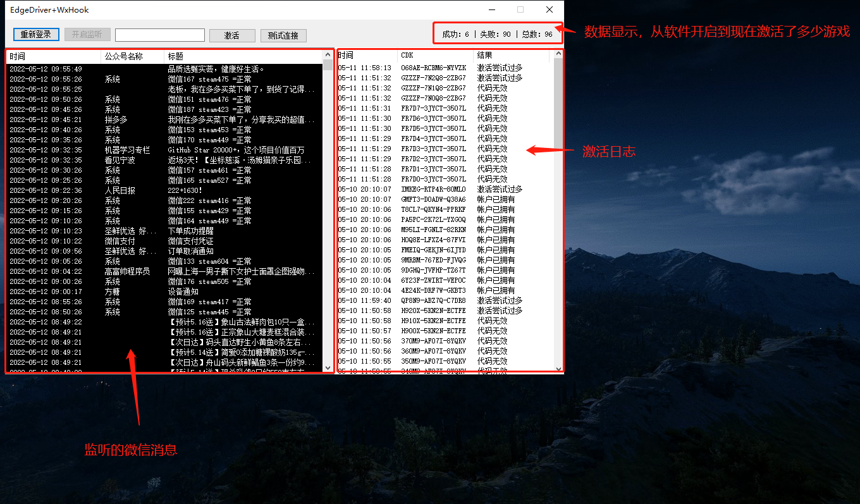The image size is (860, 504).
Task: Select the message titled 微信157 steam461 =正常
Action: (x=164, y=170)
